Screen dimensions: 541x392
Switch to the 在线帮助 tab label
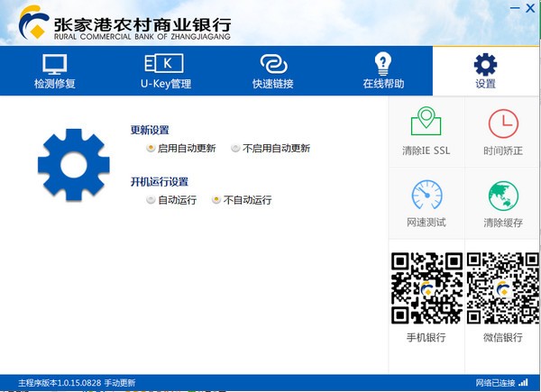point(383,84)
